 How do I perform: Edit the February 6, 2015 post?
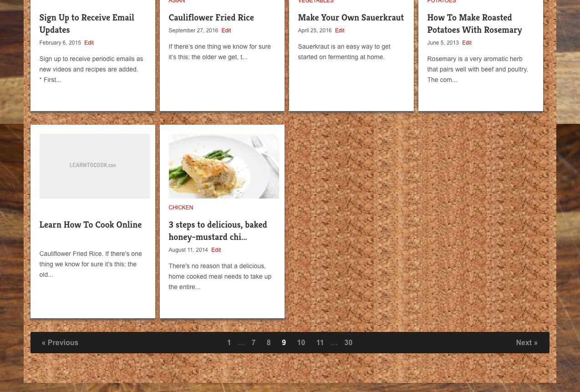coord(89,43)
